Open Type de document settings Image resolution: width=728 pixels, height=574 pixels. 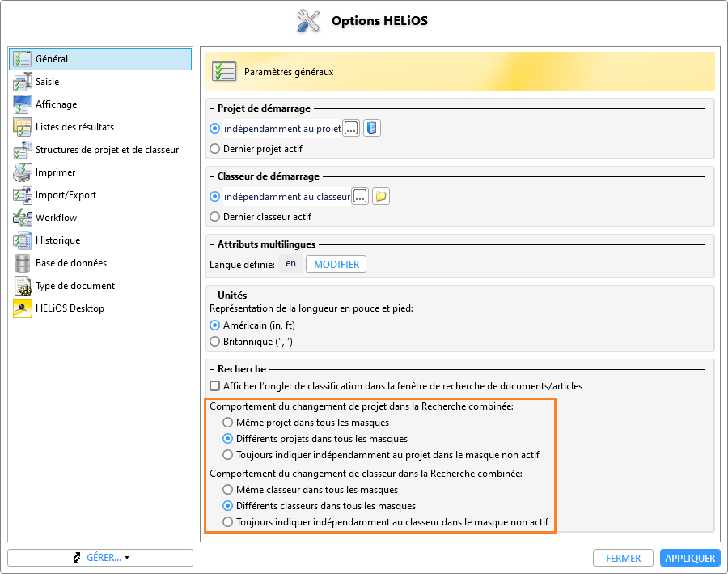tap(100, 286)
